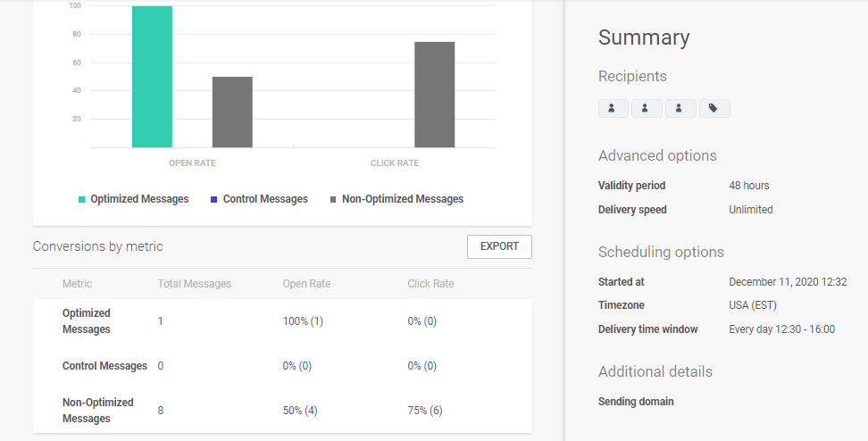The width and height of the screenshot is (868, 441).
Task: Toggle Optimized Messages legend item
Action: (134, 199)
